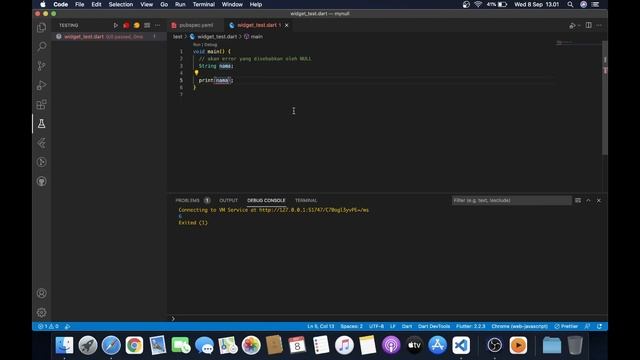Open the Terminal panel tab
This screenshot has height=360, width=640.
coord(306,200)
